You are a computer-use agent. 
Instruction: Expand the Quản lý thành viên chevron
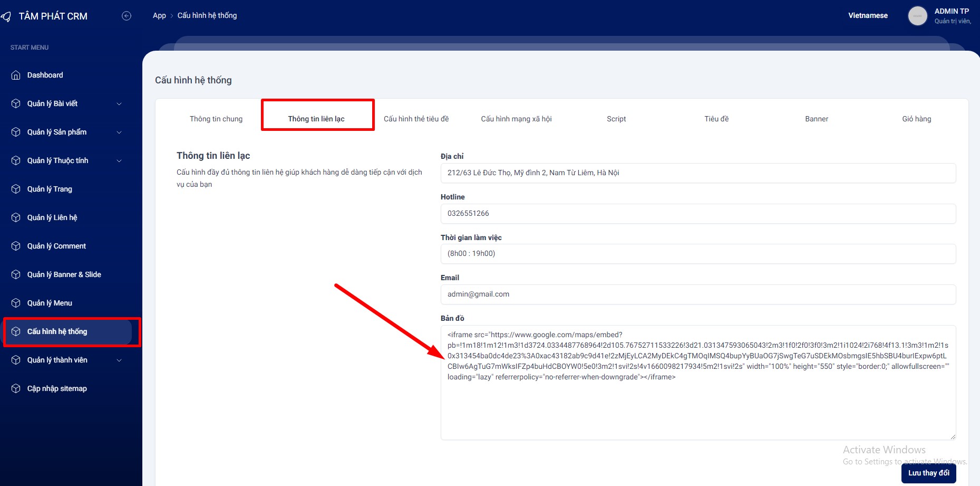point(119,360)
